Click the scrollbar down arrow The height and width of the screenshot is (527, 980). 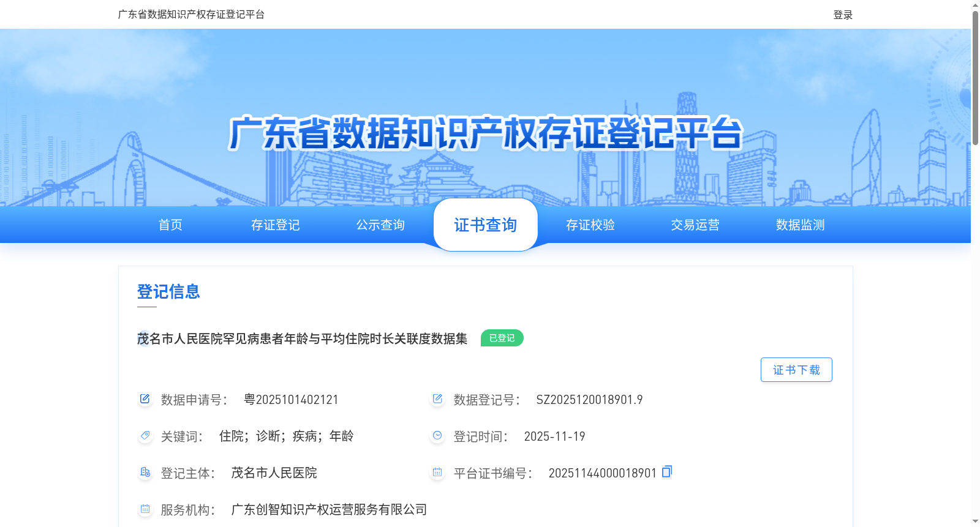point(975,521)
